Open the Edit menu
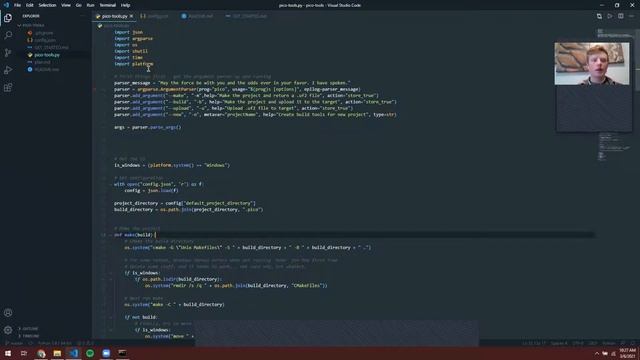This screenshot has width=640, height=360. click(29, 5)
